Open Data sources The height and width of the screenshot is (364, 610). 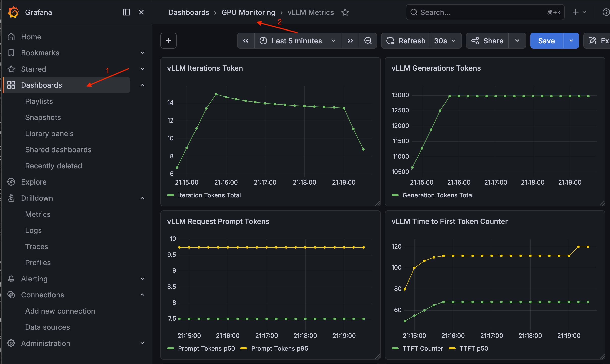click(48, 327)
